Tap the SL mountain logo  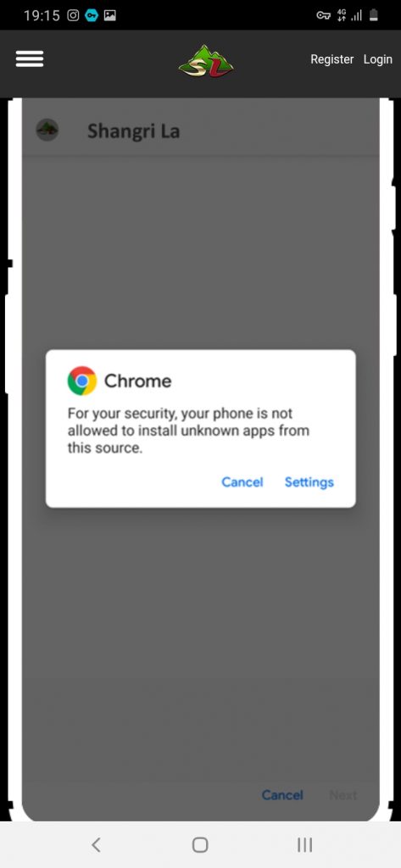pos(206,61)
